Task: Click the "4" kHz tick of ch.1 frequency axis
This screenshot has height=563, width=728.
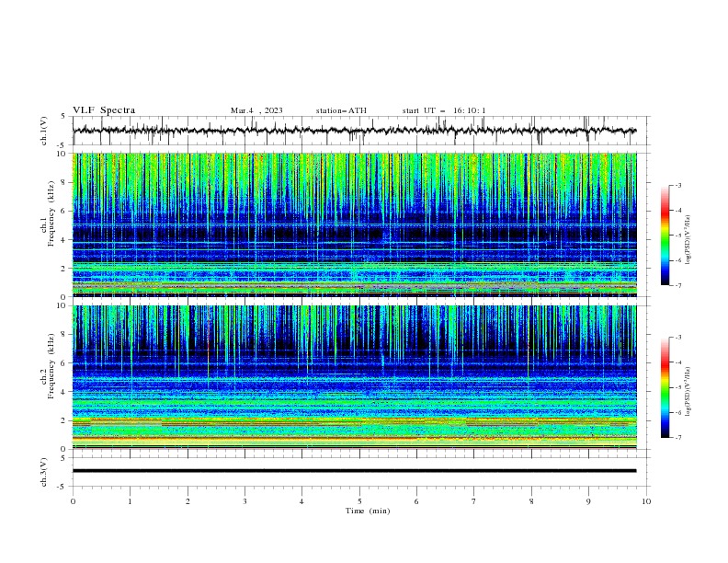Action: coord(63,240)
